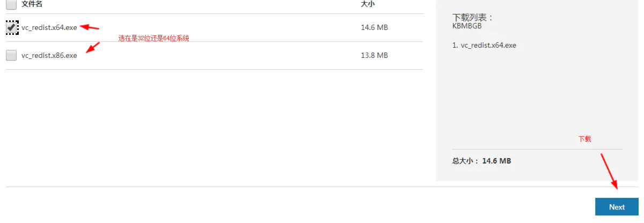
Task: Click the 14.6 MB total size value
Action: coord(496,161)
